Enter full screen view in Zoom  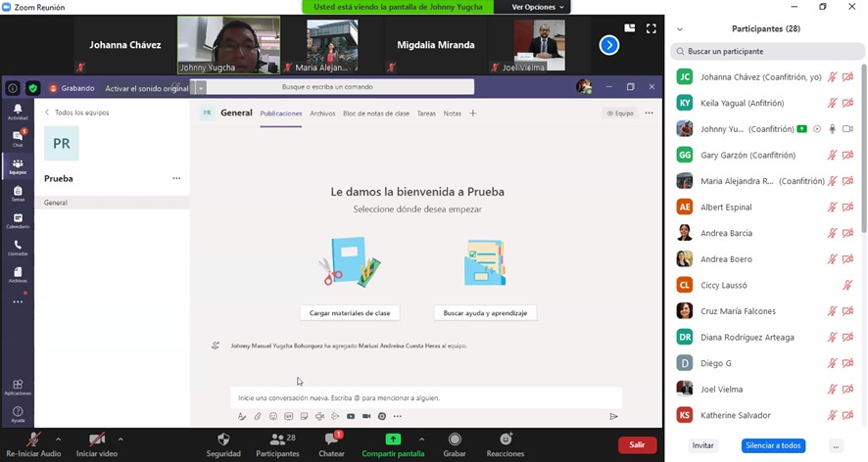coord(651,28)
